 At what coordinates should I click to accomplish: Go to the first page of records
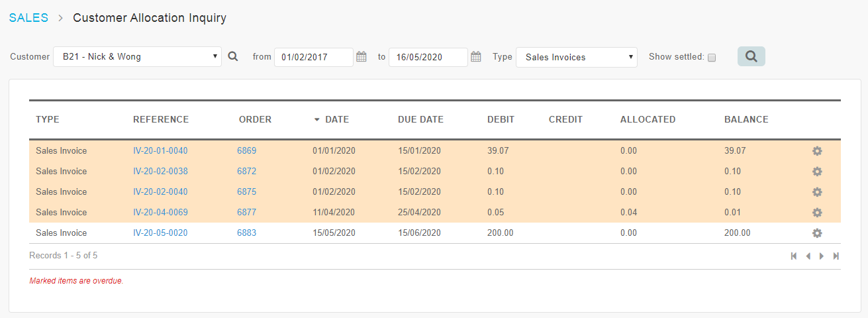point(794,256)
